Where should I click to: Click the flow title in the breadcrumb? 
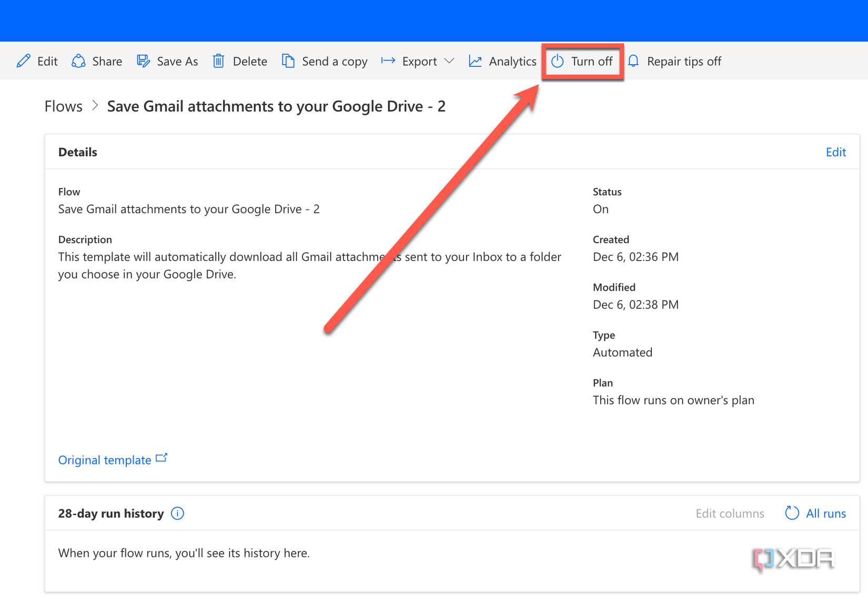[276, 106]
